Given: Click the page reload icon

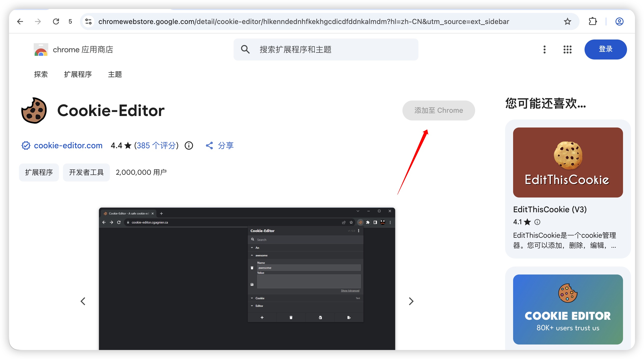Looking at the screenshot, I should (56, 21).
